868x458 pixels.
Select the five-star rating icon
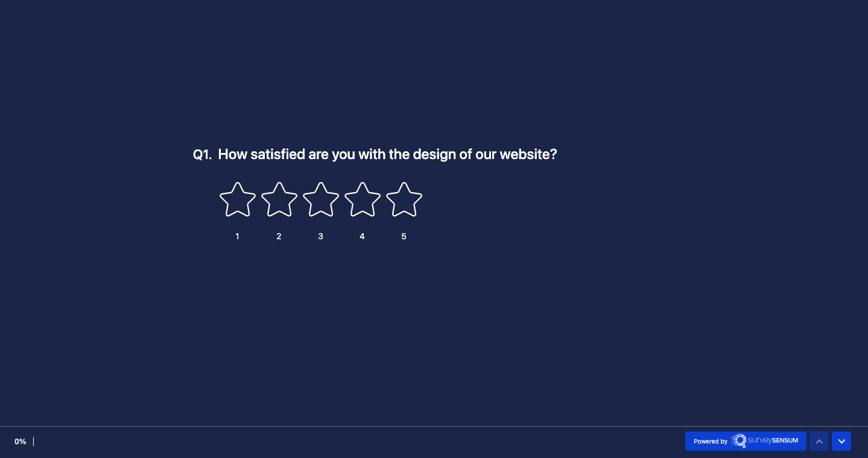pyautogui.click(x=404, y=199)
